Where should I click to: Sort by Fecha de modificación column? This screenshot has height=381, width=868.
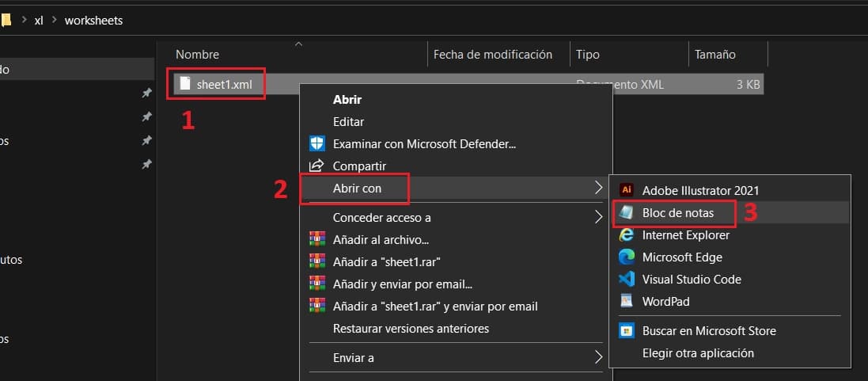pyautogui.click(x=493, y=55)
